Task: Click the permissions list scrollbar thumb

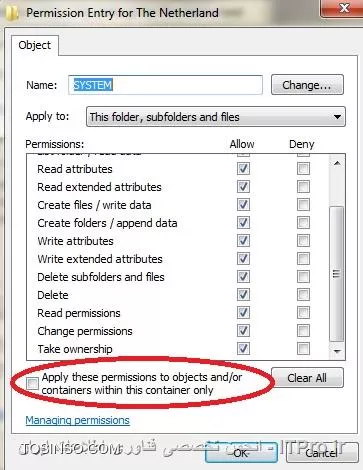Action: pyautogui.click(x=337, y=274)
